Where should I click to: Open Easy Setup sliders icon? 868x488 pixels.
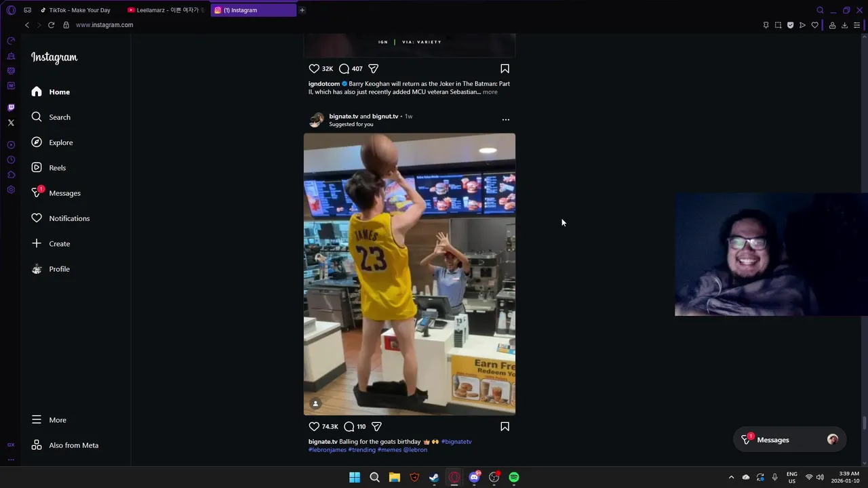pos(856,25)
